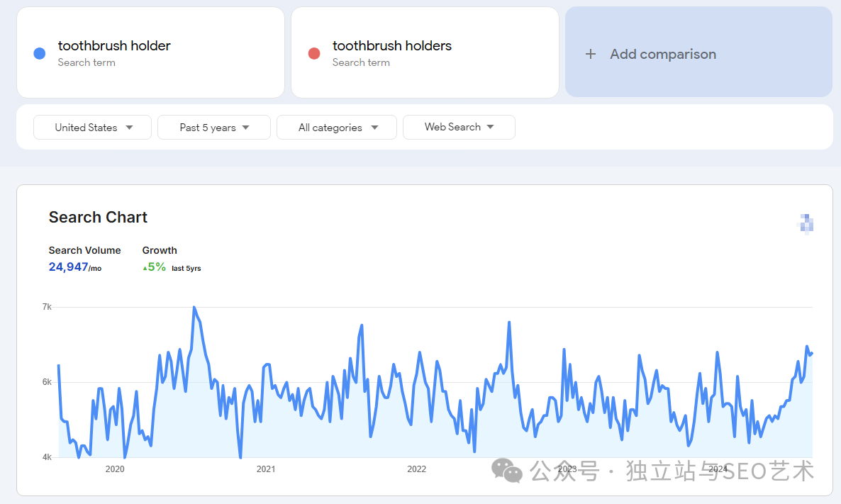Open the United States region dropdown

click(93, 128)
